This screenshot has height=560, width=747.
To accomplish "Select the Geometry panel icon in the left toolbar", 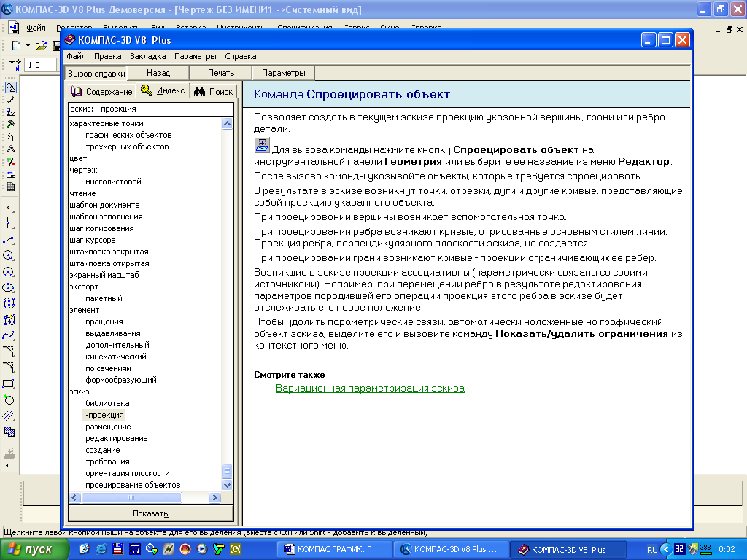I will click(x=10, y=87).
